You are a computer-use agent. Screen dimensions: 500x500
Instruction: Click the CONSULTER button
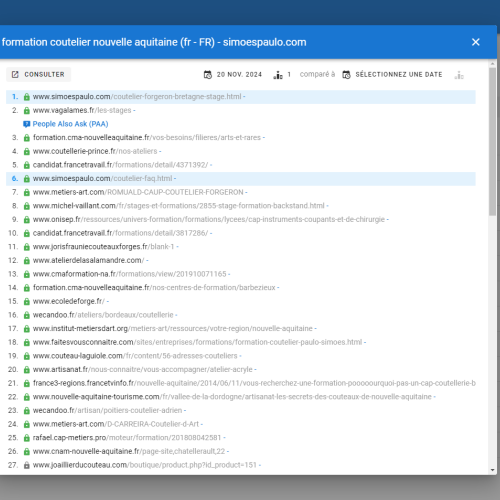tap(38, 74)
